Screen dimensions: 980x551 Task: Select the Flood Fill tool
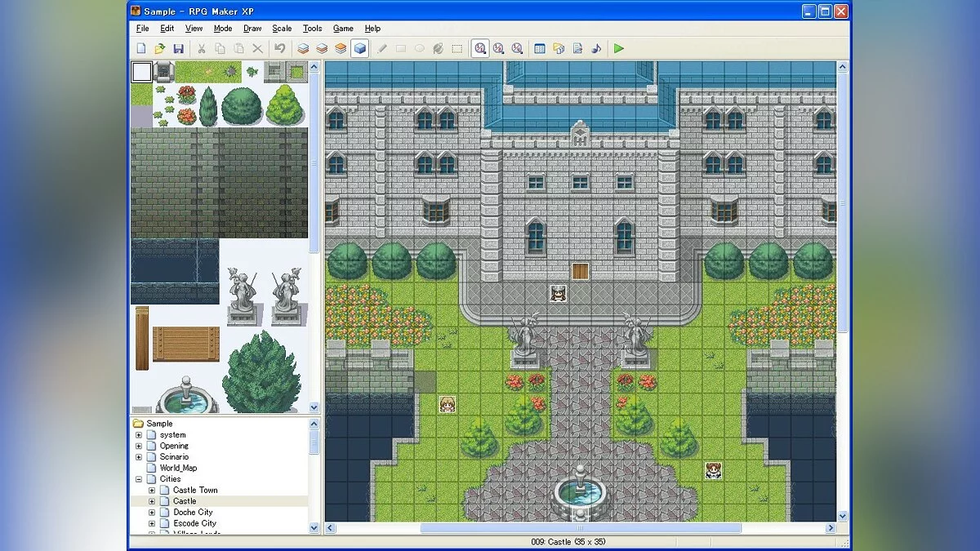[x=438, y=49]
